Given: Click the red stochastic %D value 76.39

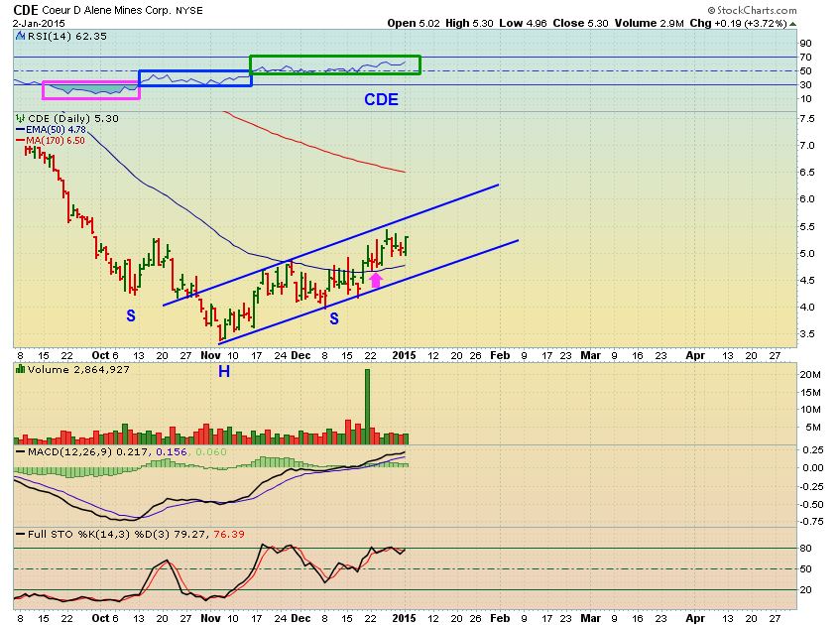Looking at the screenshot, I should [x=229, y=534].
